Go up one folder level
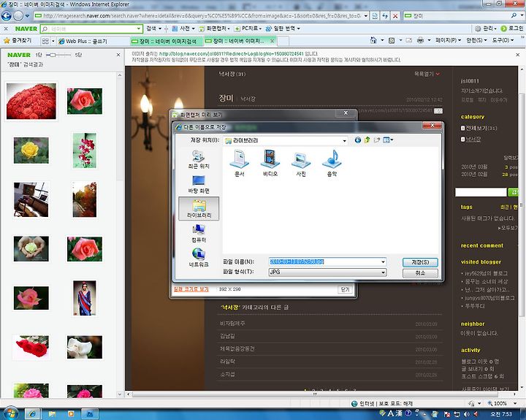Viewport: 526px width, 420px height. point(367,140)
